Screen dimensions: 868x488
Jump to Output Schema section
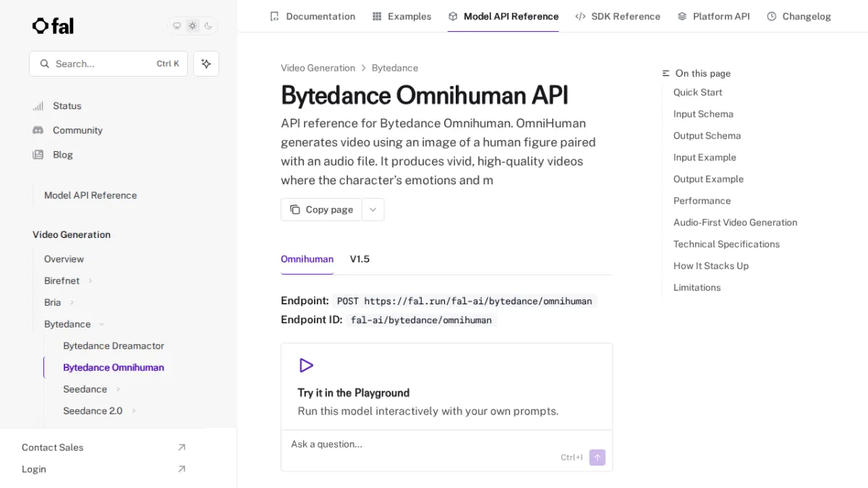click(x=707, y=136)
